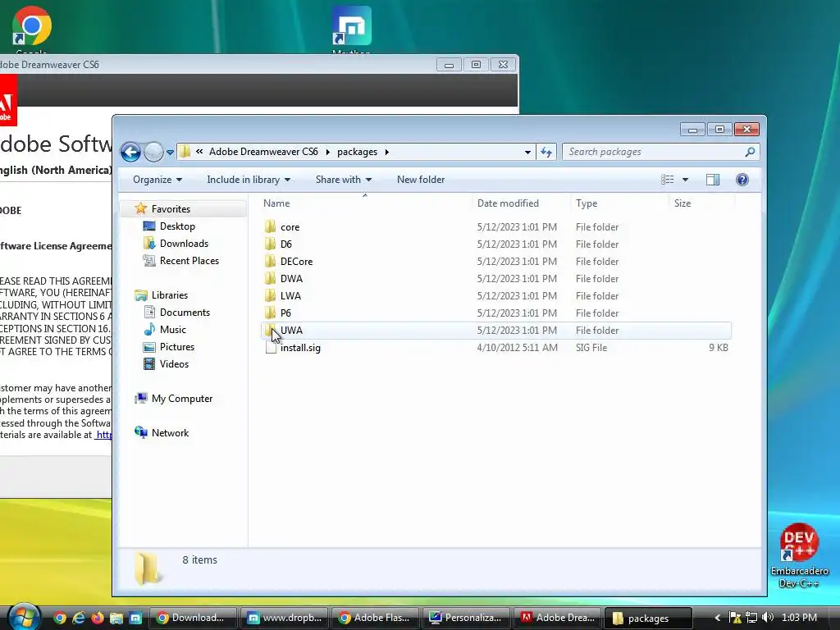Viewport: 840px width, 630px height.
Task: Open Desktop in the navigation pane
Action: [x=177, y=226]
